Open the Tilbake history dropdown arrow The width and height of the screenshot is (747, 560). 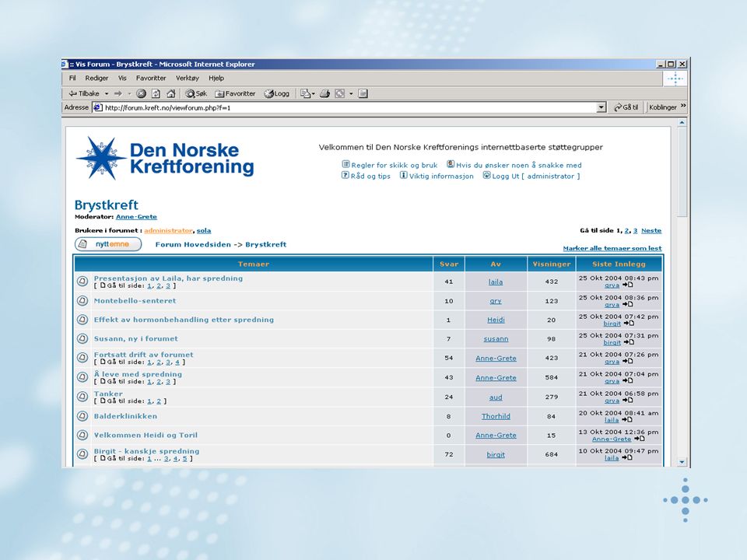coord(107,94)
